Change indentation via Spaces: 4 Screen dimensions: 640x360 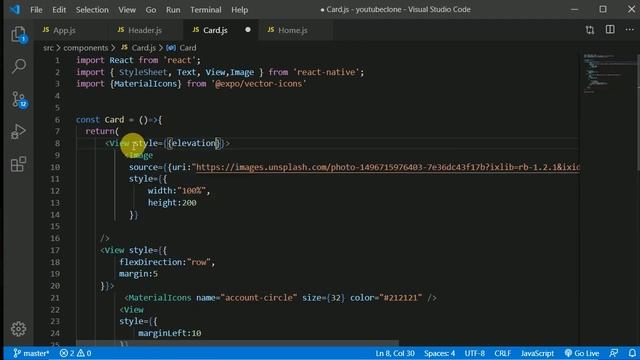pyautogui.click(x=439, y=353)
